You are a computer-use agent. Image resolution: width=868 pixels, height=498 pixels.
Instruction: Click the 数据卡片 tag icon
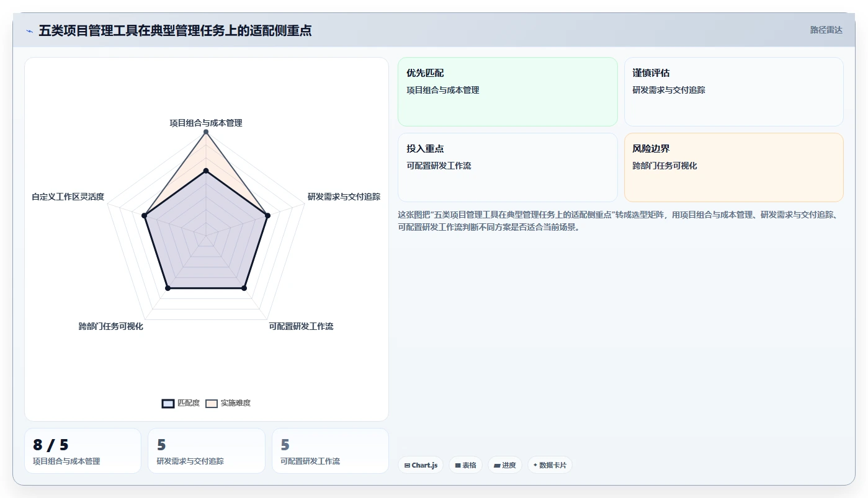coord(535,465)
